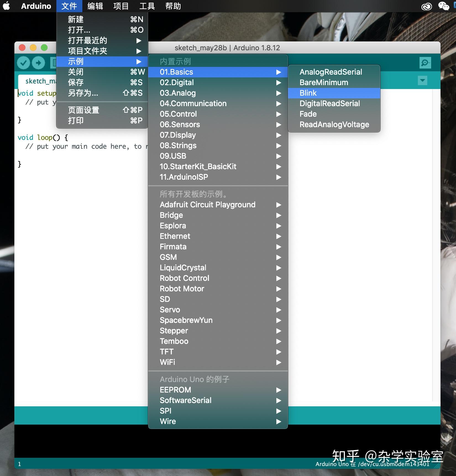Viewport: 456px width, 476px height.
Task: Close the open 文件 menu
Action: (69, 6)
